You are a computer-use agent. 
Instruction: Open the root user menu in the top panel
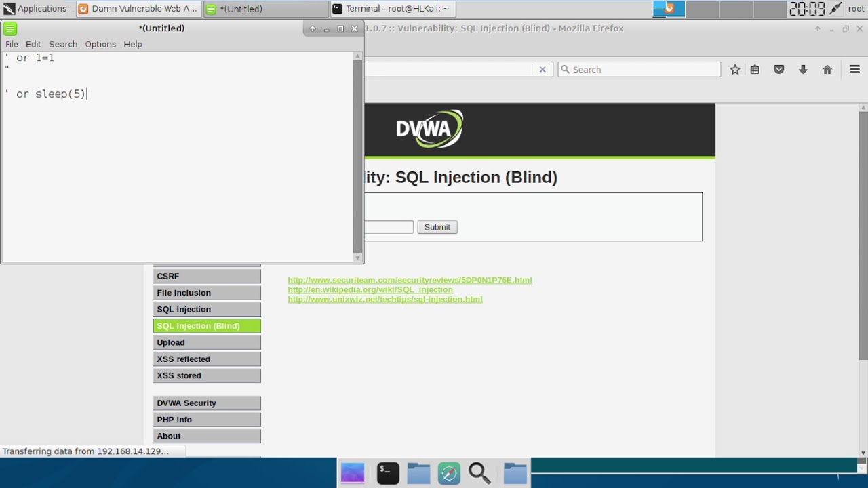pyautogui.click(x=856, y=9)
